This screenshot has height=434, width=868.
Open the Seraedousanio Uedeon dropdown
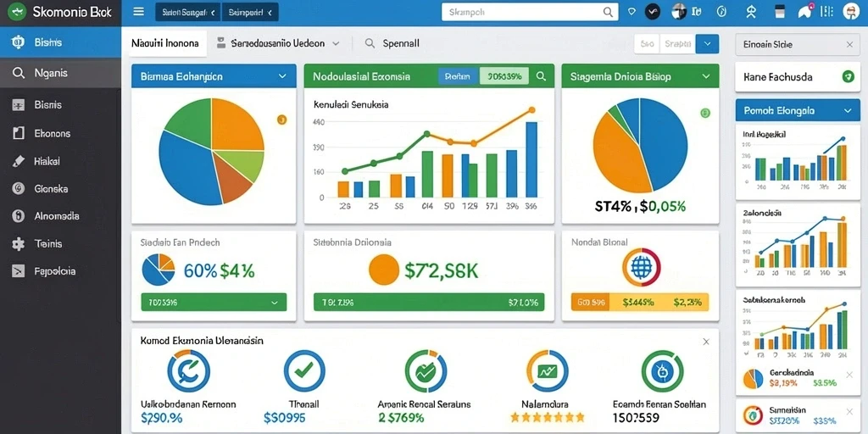[x=278, y=42]
